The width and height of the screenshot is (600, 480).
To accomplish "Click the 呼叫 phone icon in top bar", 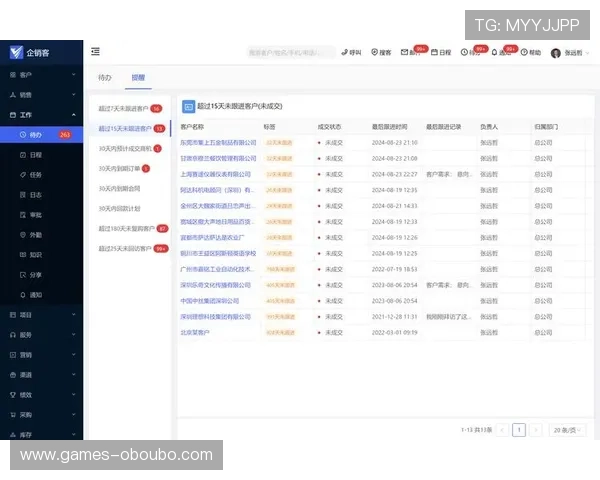I will coord(344,52).
